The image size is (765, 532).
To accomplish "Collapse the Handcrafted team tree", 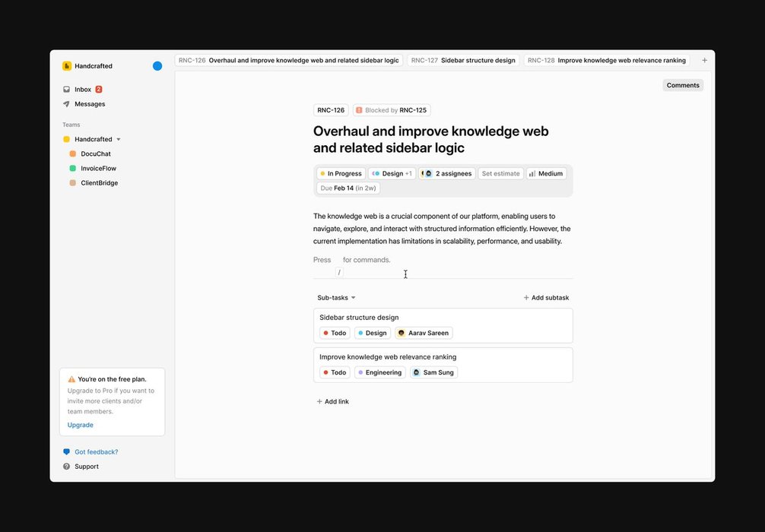I will click(x=119, y=140).
